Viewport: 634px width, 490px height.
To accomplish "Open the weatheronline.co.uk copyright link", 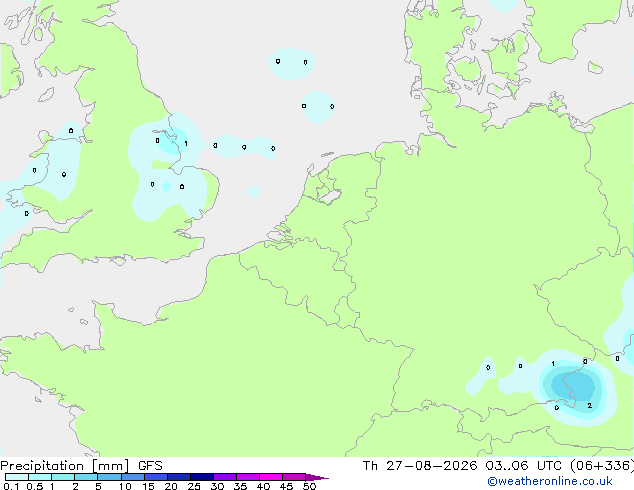I will (550, 481).
